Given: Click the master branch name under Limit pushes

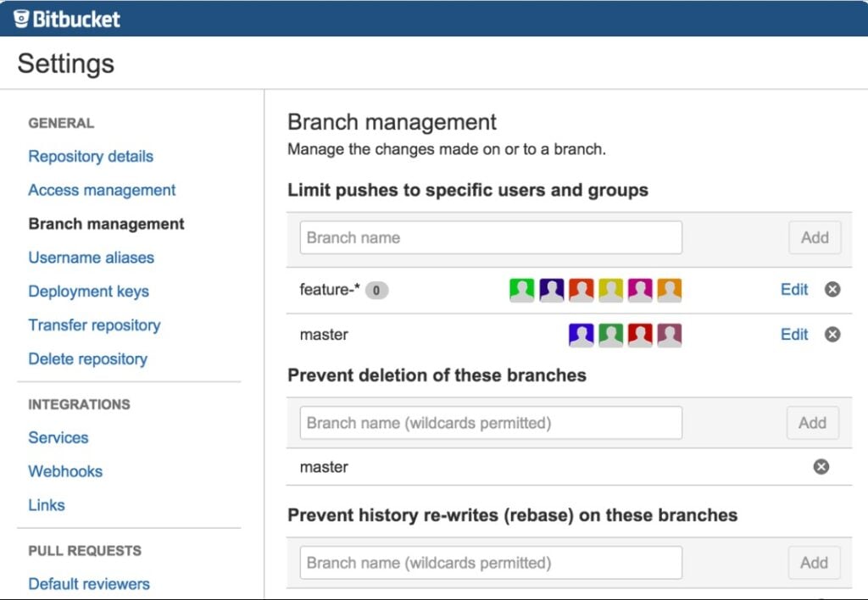Looking at the screenshot, I should 324,335.
